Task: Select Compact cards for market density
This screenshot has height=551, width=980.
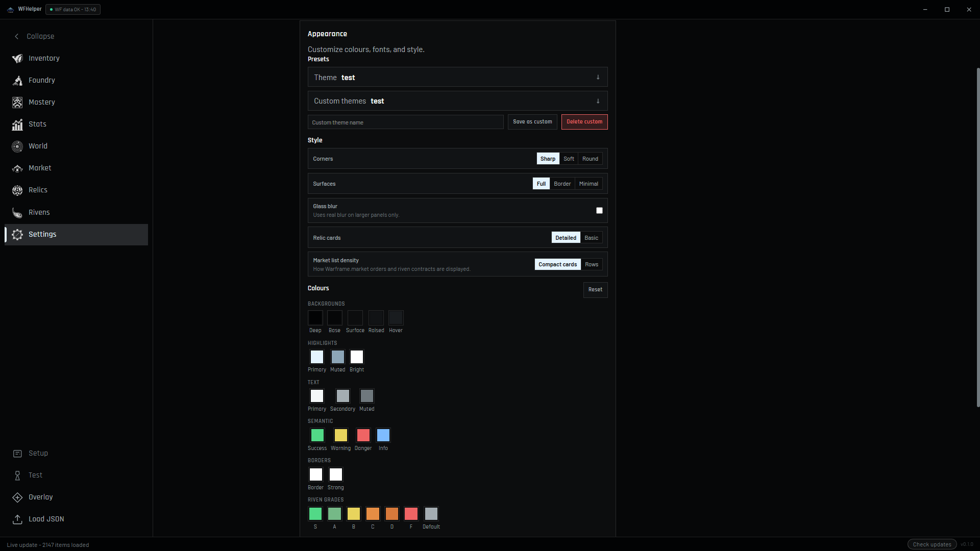Action: [557, 264]
